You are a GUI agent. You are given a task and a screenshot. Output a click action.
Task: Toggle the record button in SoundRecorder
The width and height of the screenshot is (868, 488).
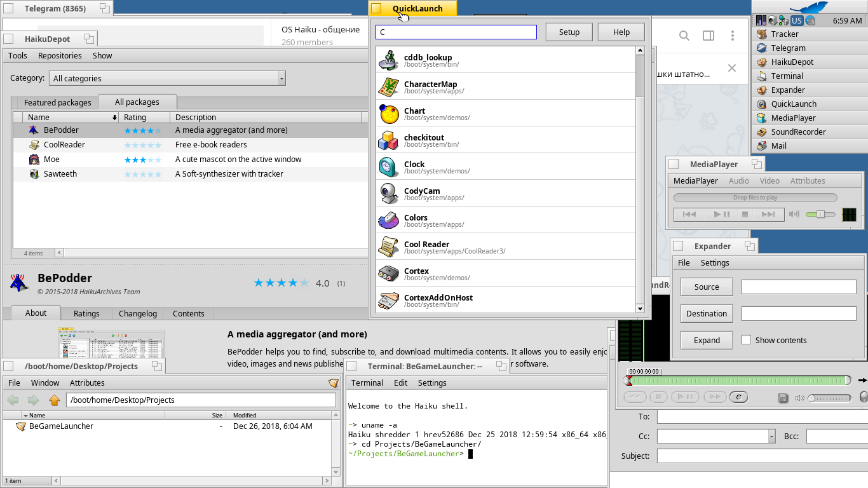point(738,397)
